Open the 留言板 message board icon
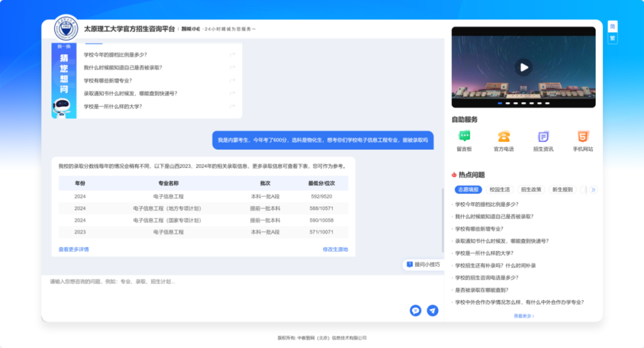The image size is (644, 348). point(464,137)
